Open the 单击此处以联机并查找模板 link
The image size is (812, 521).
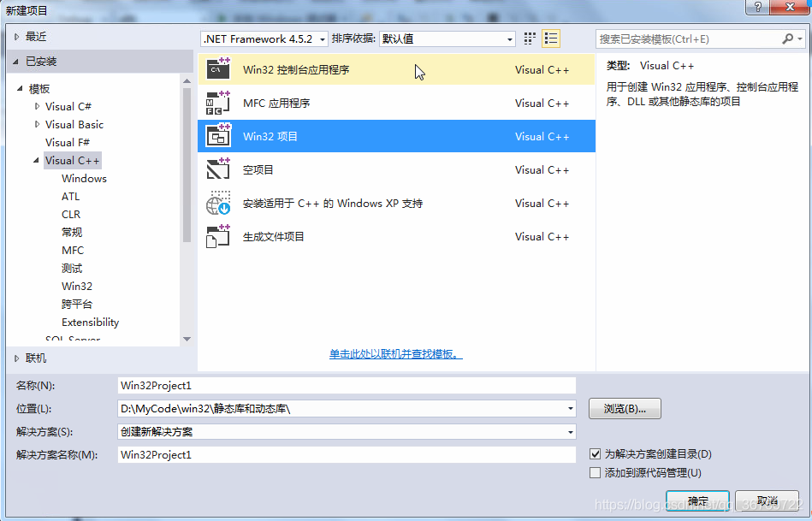pos(395,353)
